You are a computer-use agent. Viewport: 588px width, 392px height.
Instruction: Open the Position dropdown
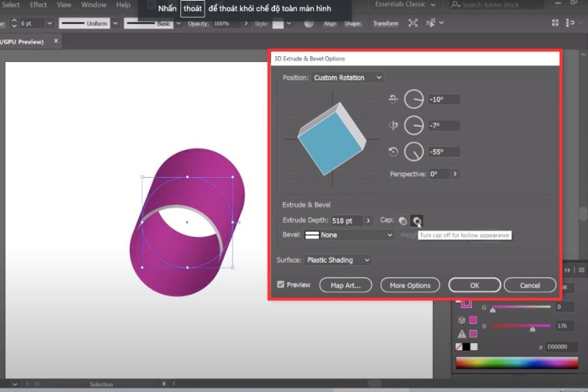pos(347,78)
